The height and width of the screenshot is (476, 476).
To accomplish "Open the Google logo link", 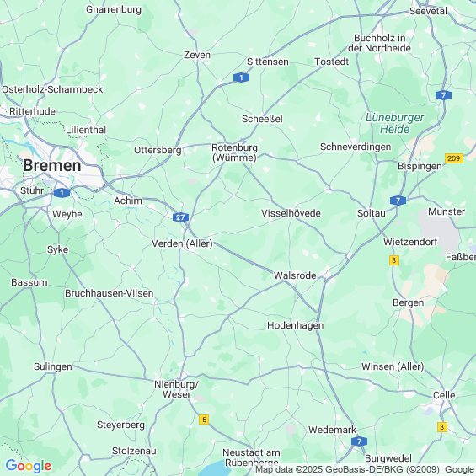I will (29, 466).
